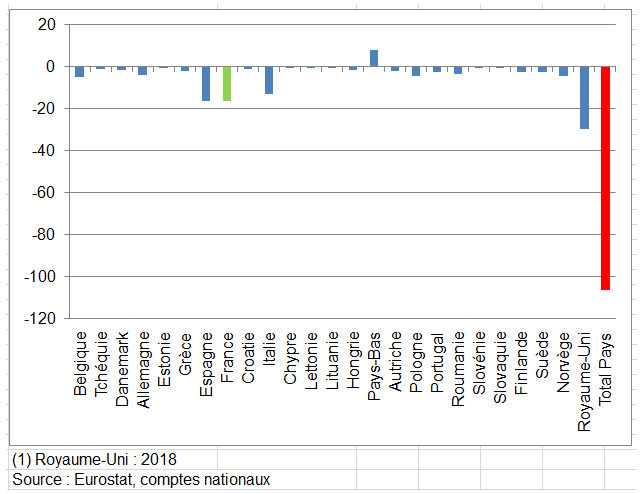Select the Norvège bar
Image resolution: width=643 pixels, height=494 pixels.
tap(563, 71)
